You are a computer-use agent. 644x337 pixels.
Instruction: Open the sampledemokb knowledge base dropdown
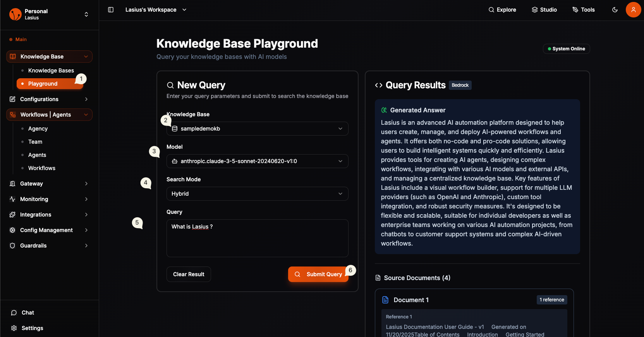coord(258,129)
